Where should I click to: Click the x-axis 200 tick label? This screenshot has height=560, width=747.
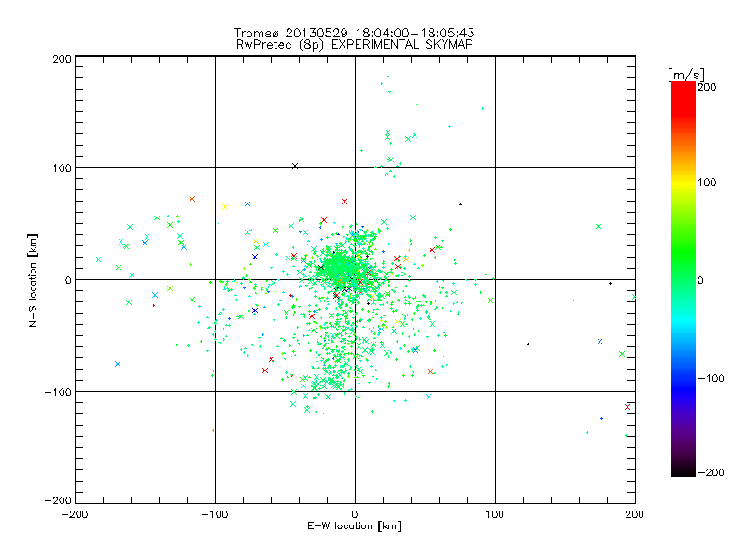pos(635,514)
